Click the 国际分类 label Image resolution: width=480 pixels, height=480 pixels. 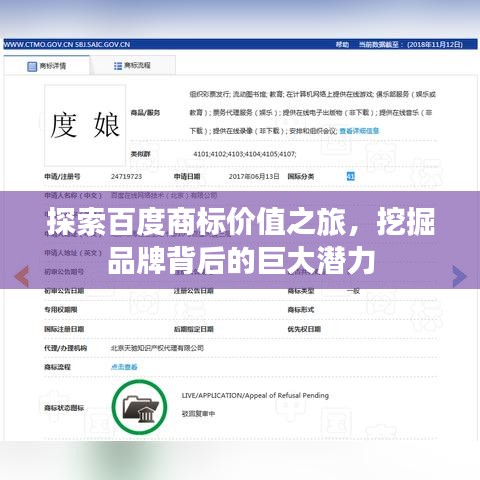point(301,176)
